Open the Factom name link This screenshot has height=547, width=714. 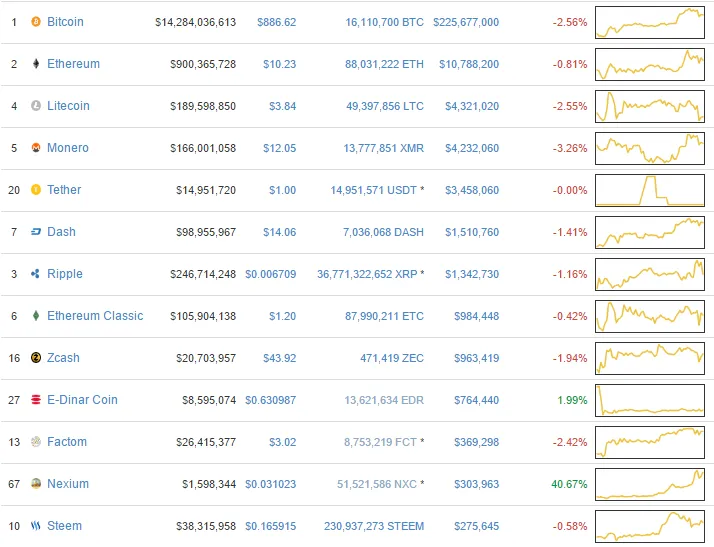point(67,441)
